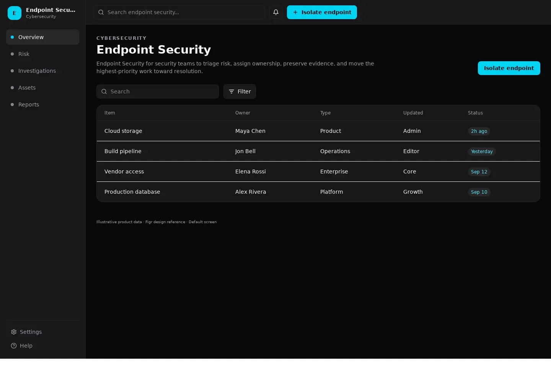Screen dimensions: 551x392
Task: Select the Build pipeline item
Action: (123, 151)
